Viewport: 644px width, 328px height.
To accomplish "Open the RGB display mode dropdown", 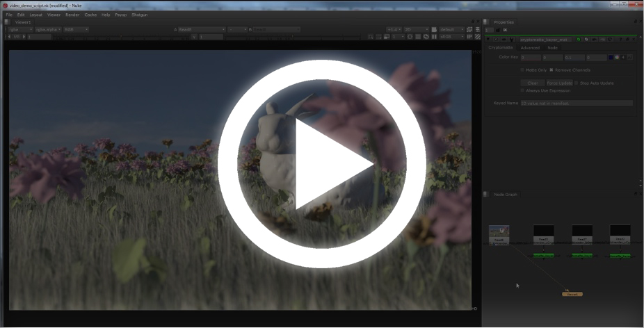I will tap(76, 30).
